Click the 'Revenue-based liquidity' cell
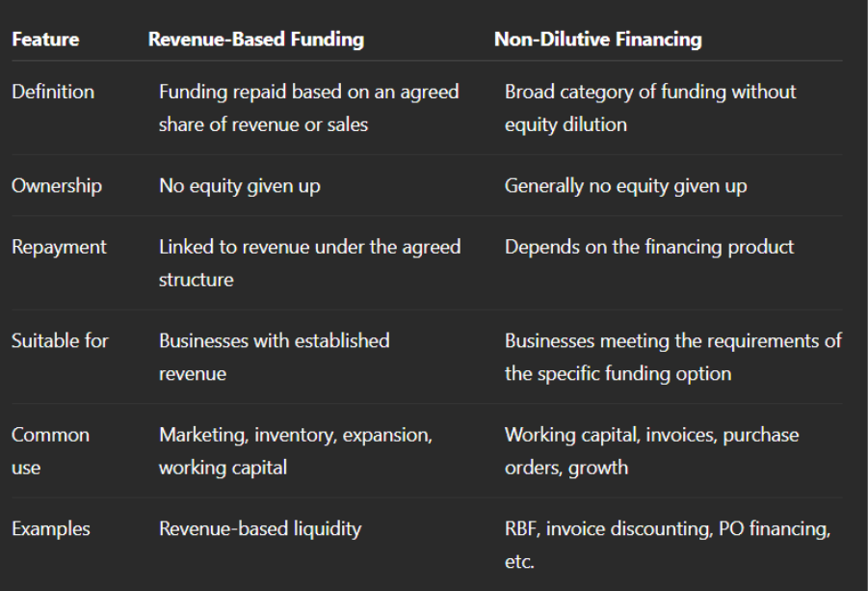The width and height of the screenshot is (868, 591). (260, 529)
